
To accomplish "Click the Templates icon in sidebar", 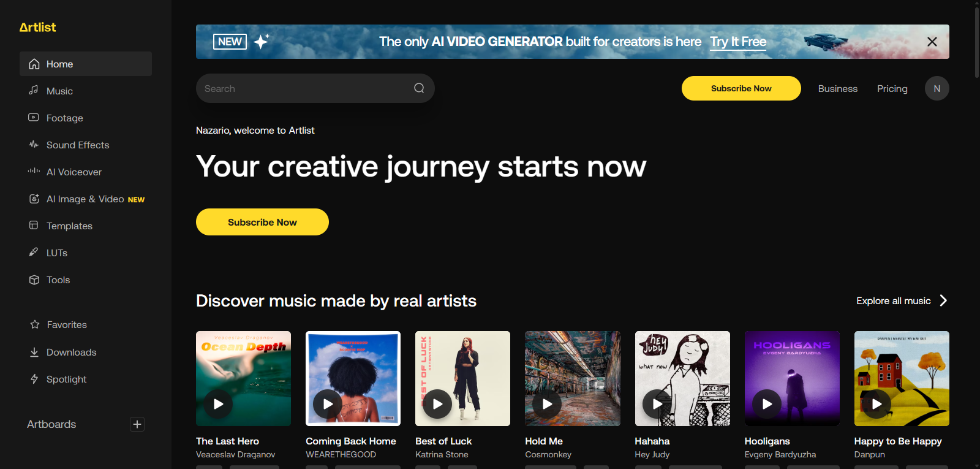I will (34, 225).
